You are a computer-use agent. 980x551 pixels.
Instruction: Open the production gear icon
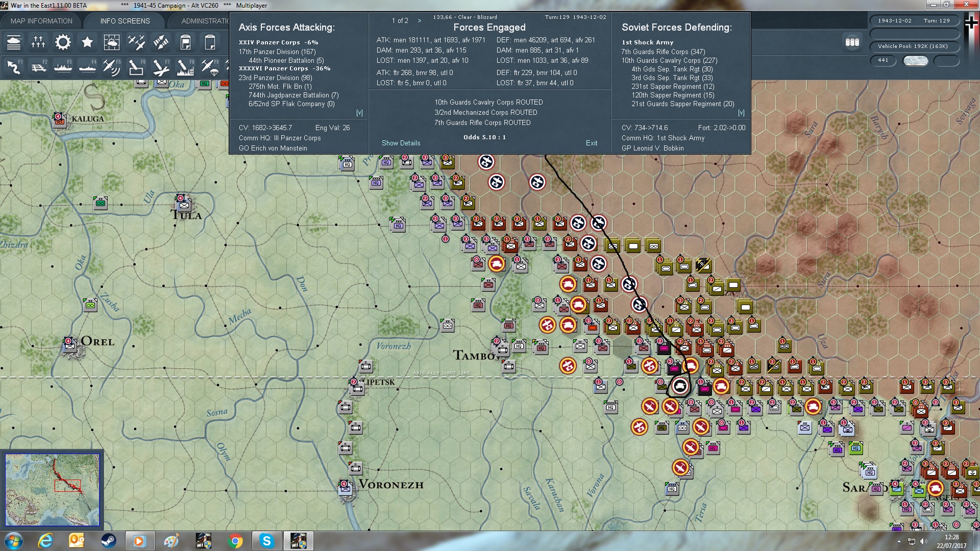coord(63,42)
